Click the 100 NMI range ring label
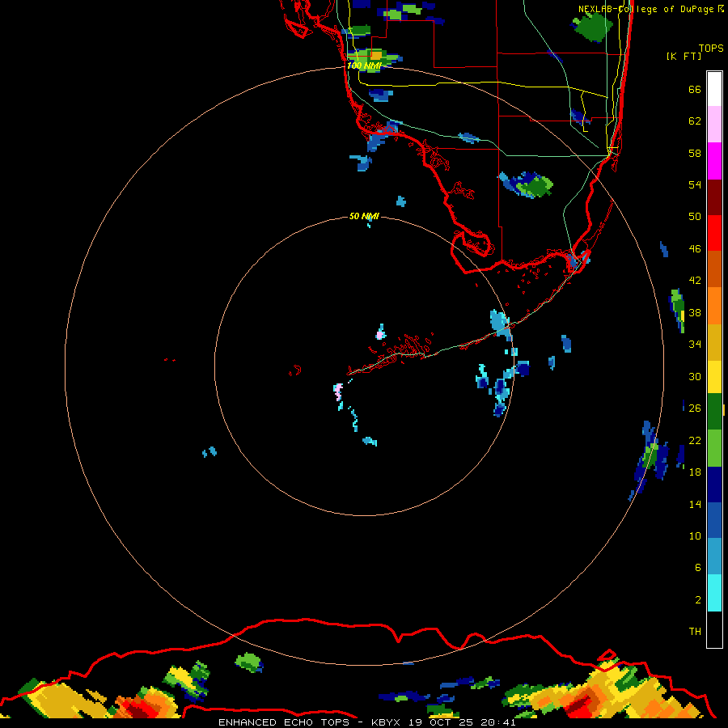 tap(364, 66)
